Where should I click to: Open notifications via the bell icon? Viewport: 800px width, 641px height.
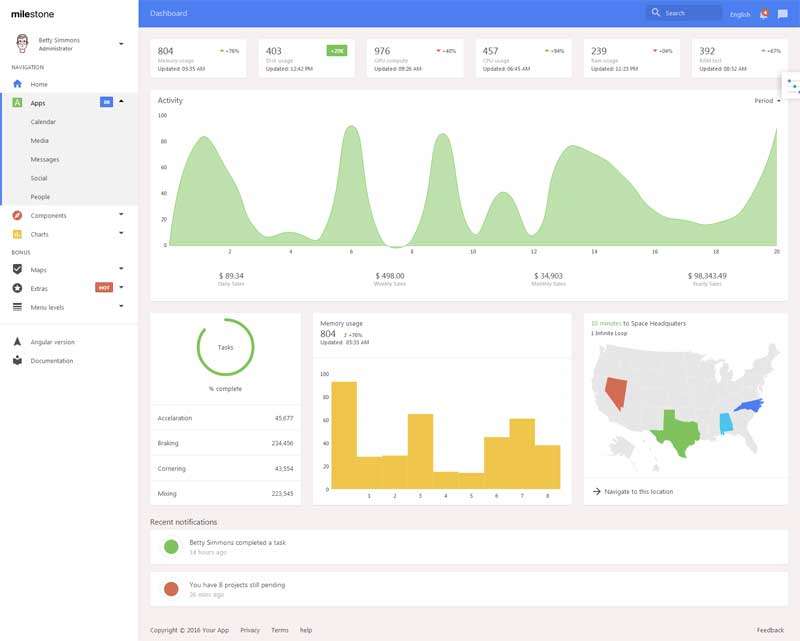[x=763, y=14]
